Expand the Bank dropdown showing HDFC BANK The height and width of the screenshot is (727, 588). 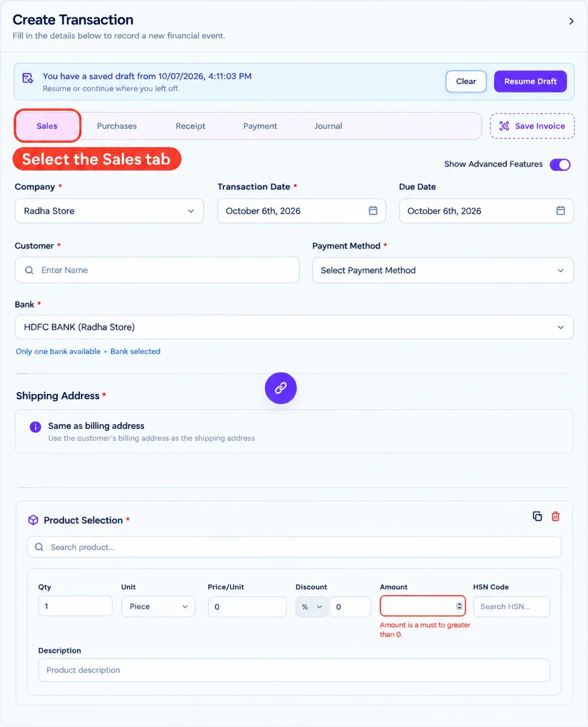(294, 327)
